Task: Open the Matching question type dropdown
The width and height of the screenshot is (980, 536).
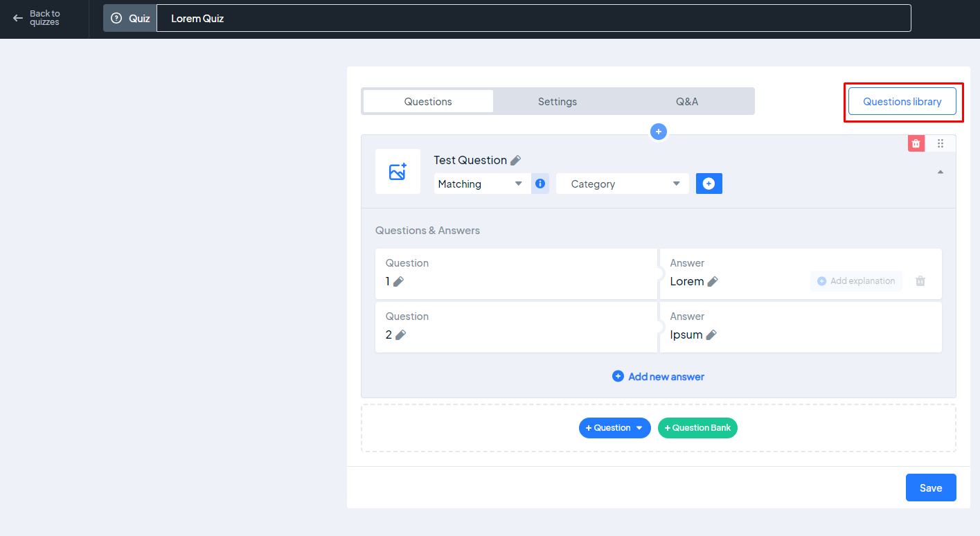Action: (482, 184)
